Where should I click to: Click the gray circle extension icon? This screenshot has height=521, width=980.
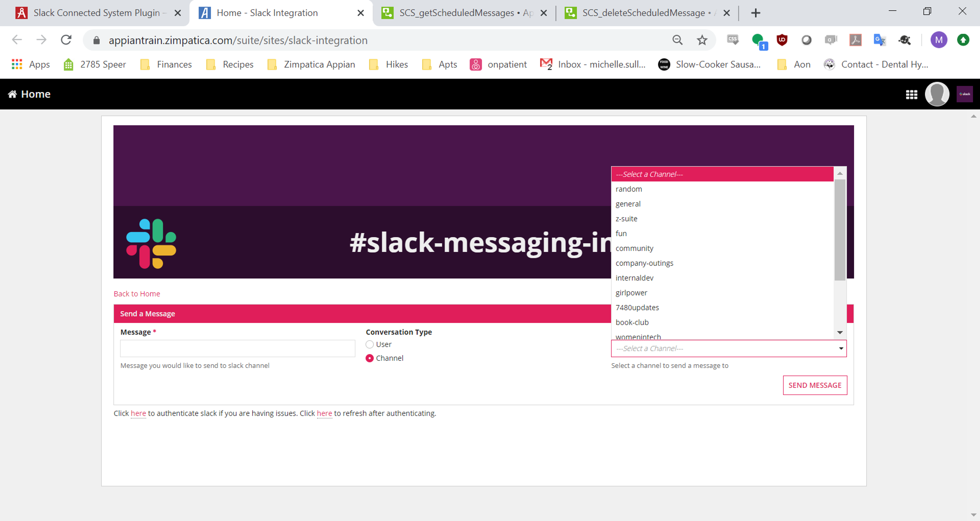[x=806, y=40]
